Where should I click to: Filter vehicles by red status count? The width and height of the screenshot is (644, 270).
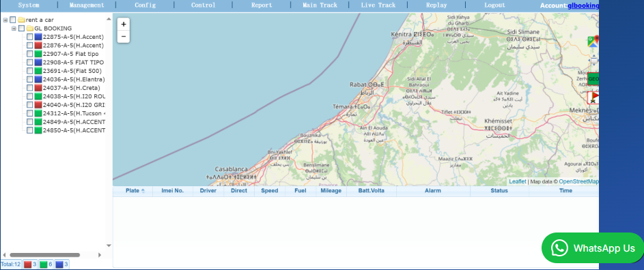(x=31, y=265)
